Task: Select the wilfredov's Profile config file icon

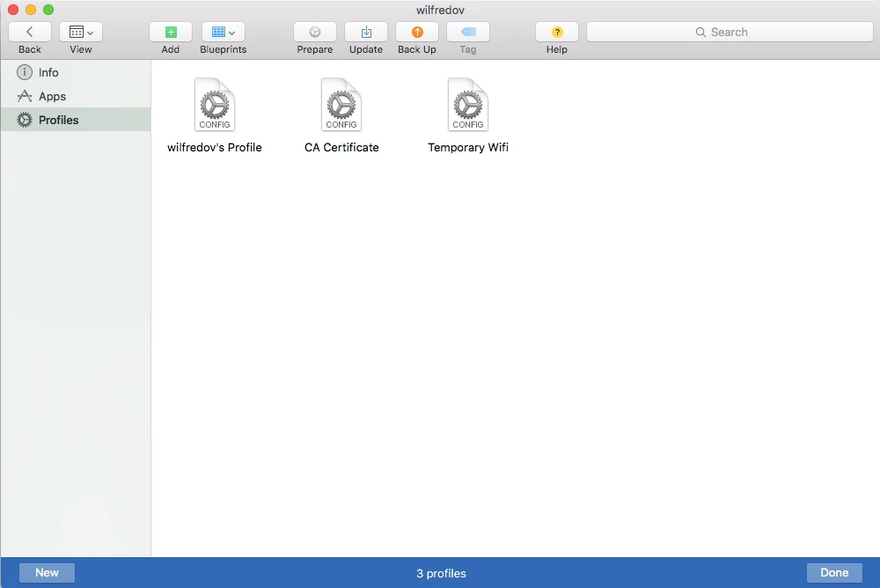Action: 215,105
